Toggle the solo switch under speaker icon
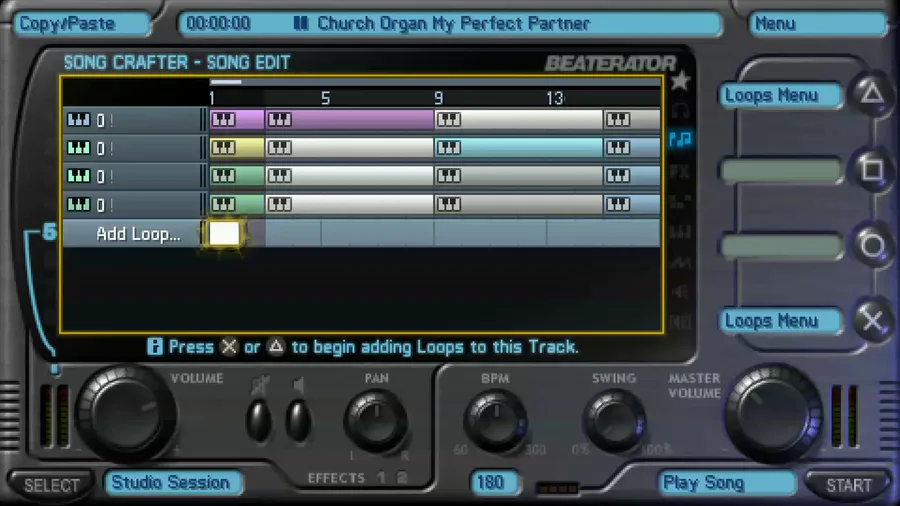900x506 pixels. tap(298, 422)
